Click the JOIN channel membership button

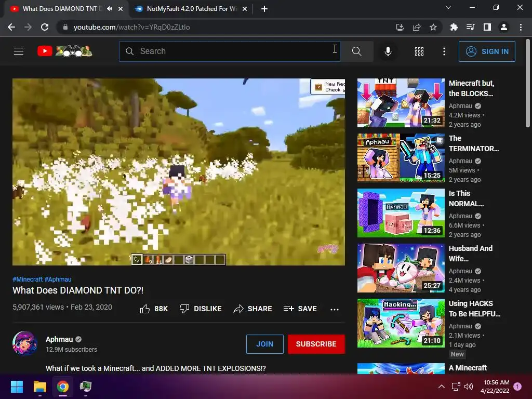(x=264, y=344)
